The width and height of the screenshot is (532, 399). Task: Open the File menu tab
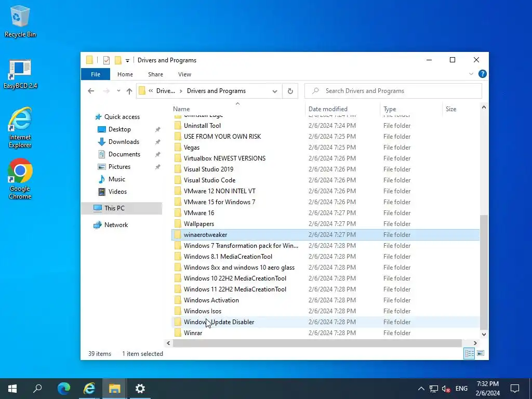pos(96,74)
